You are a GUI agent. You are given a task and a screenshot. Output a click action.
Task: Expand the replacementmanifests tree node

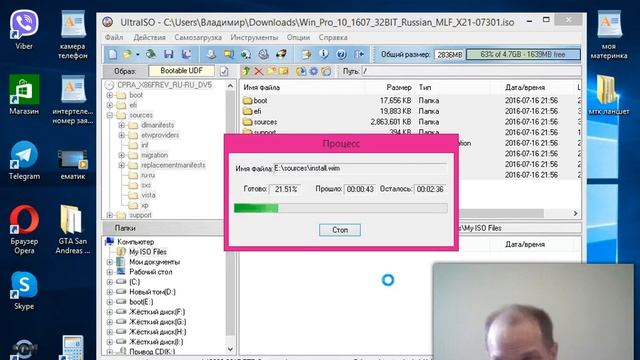(121, 165)
